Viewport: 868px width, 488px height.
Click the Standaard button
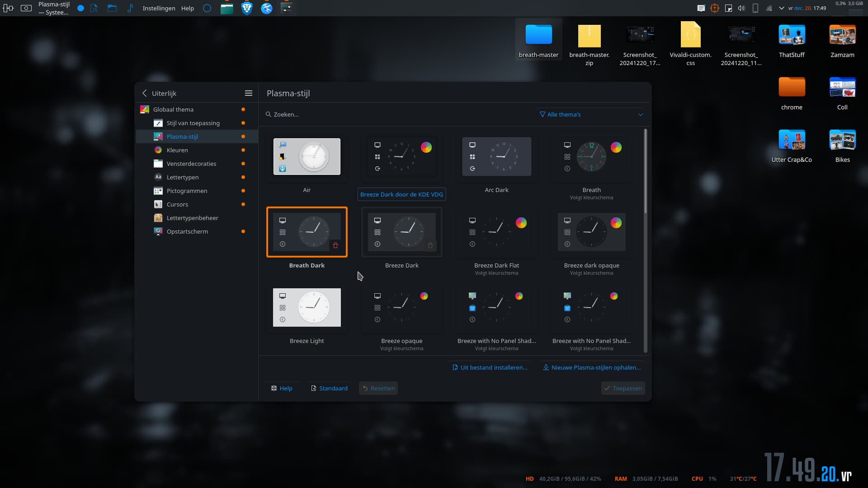pos(329,388)
